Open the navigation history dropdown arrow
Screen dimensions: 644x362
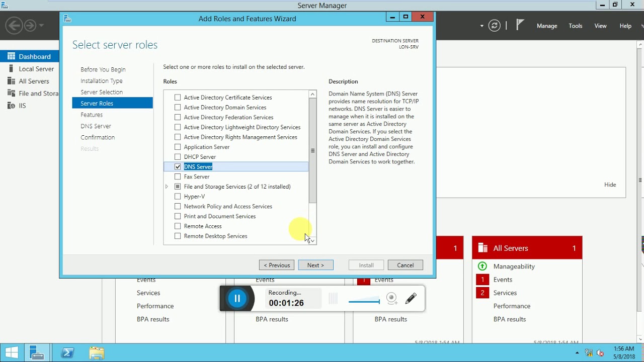coord(41,25)
